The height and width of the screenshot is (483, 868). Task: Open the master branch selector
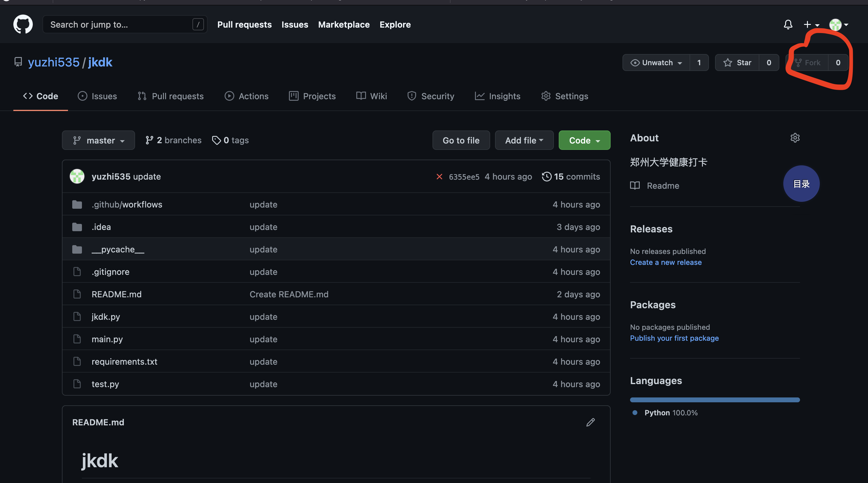tap(98, 140)
